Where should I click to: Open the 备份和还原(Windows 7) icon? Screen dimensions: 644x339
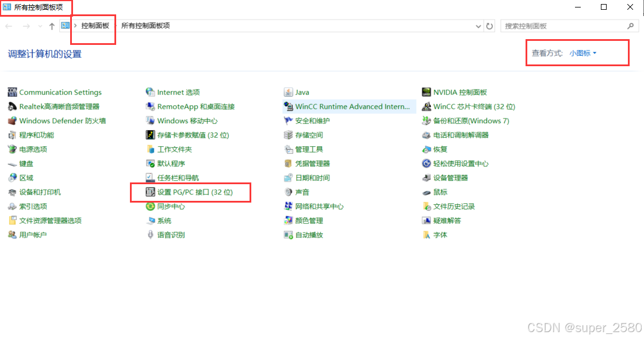[426, 121]
